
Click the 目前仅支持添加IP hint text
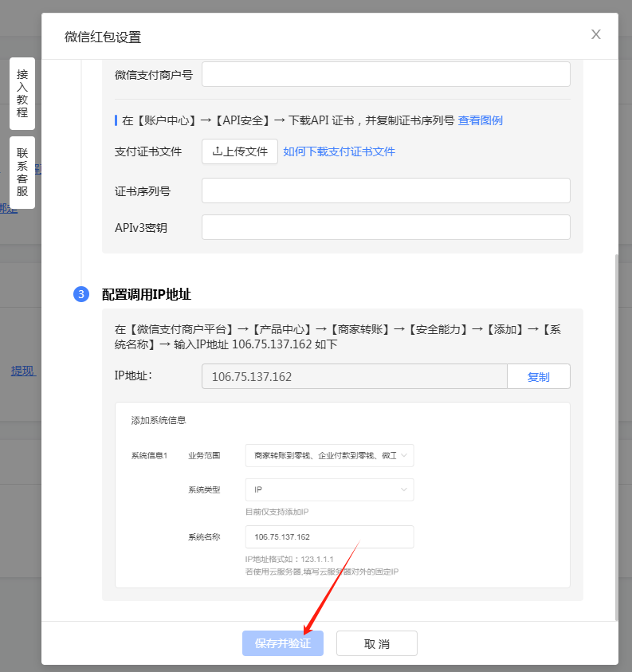pos(277,512)
